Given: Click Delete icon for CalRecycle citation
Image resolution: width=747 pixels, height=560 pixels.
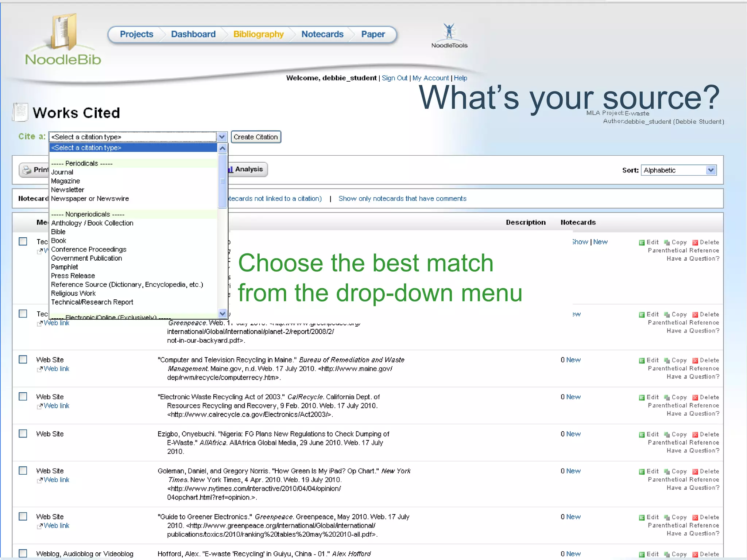Looking at the screenshot, I should tap(695, 397).
